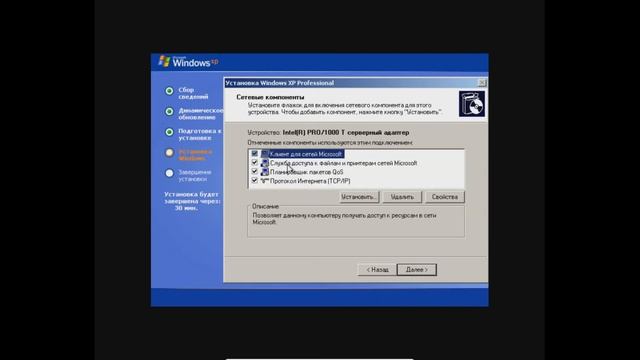
Task: Click the Windows XP logo flag
Action: click(164, 61)
